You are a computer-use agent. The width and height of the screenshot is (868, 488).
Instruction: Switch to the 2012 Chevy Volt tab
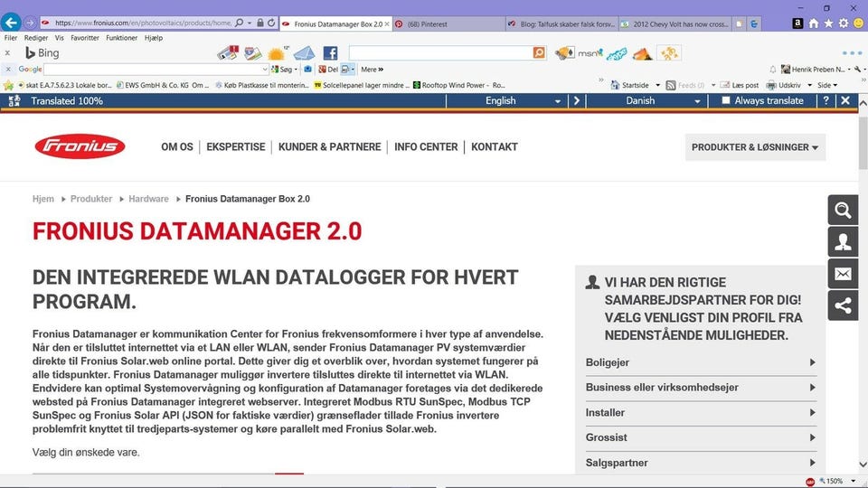(675, 23)
